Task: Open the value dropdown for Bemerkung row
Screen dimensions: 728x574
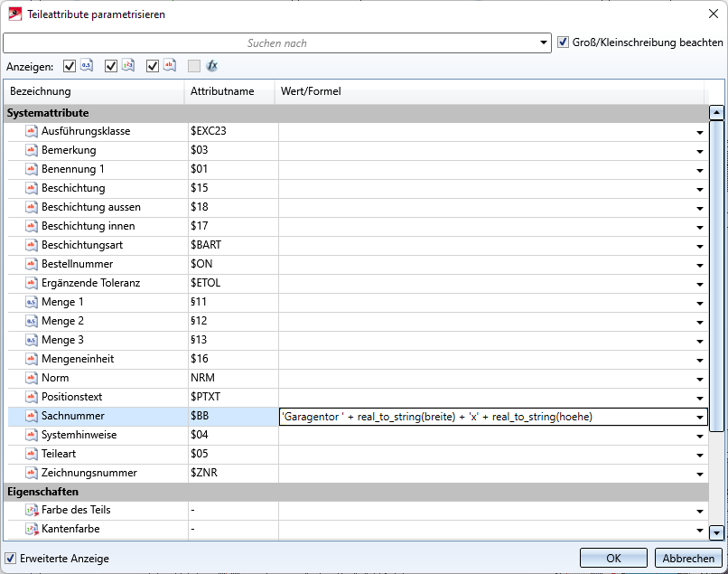Action: 699,151
